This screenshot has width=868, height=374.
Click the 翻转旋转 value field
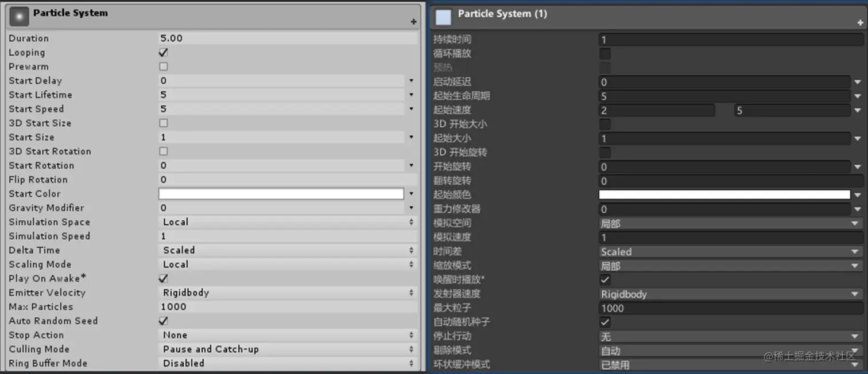(731, 181)
